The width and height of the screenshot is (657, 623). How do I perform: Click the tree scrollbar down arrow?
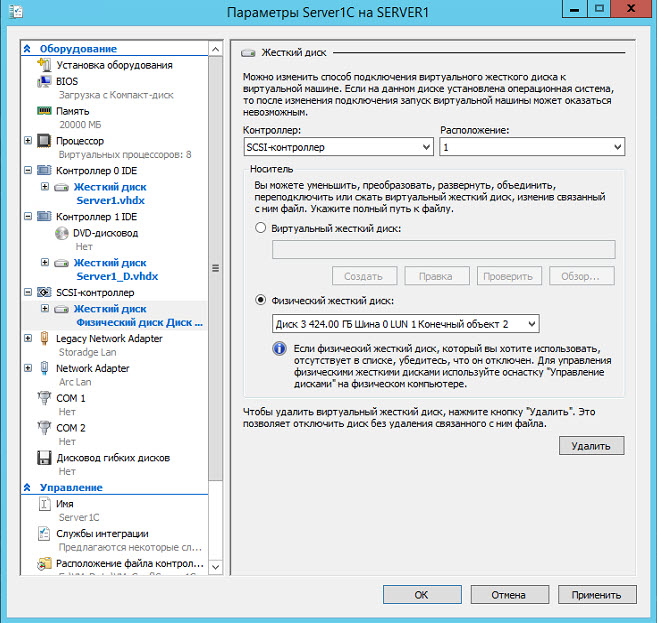point(215,567)
